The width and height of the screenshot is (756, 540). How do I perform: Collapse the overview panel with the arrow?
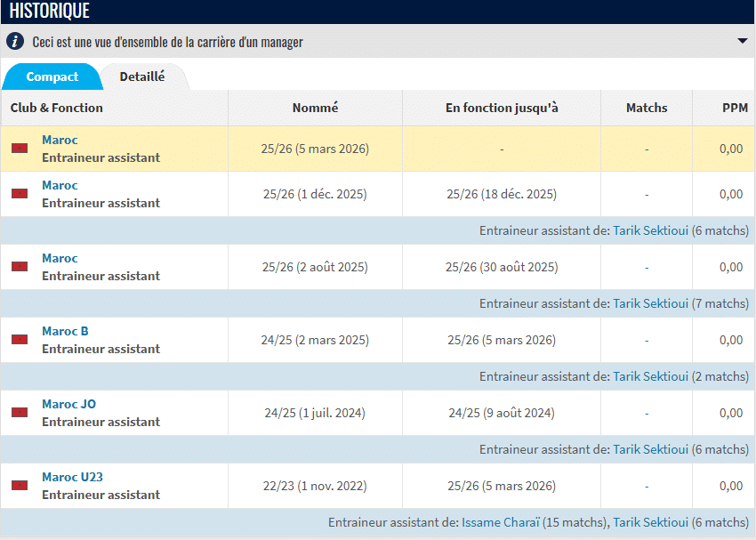pos(742,41)
